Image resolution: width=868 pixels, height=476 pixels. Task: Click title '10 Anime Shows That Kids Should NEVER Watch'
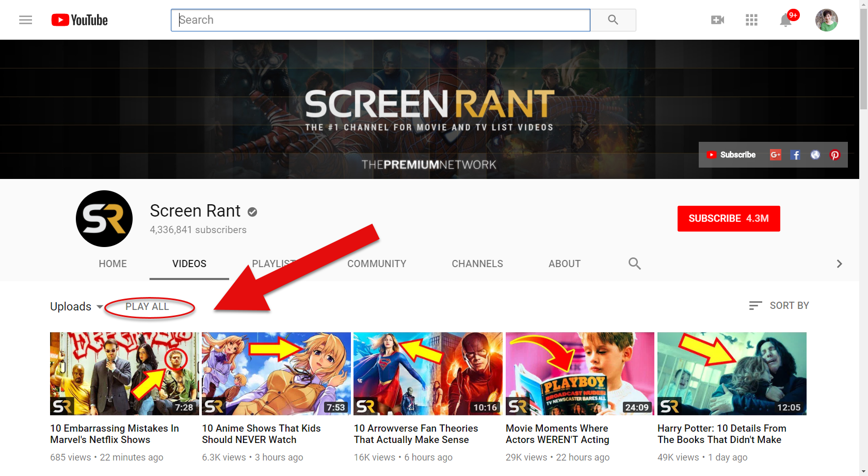261,434
